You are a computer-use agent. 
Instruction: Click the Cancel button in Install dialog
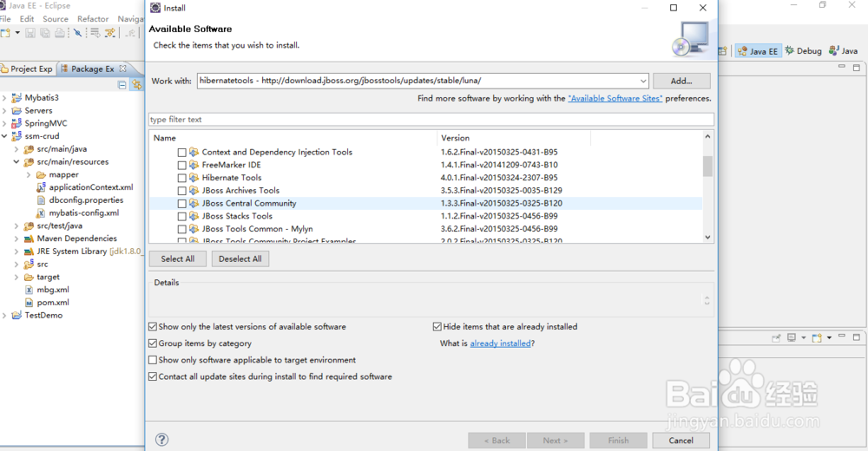click(x=681, y=441)
